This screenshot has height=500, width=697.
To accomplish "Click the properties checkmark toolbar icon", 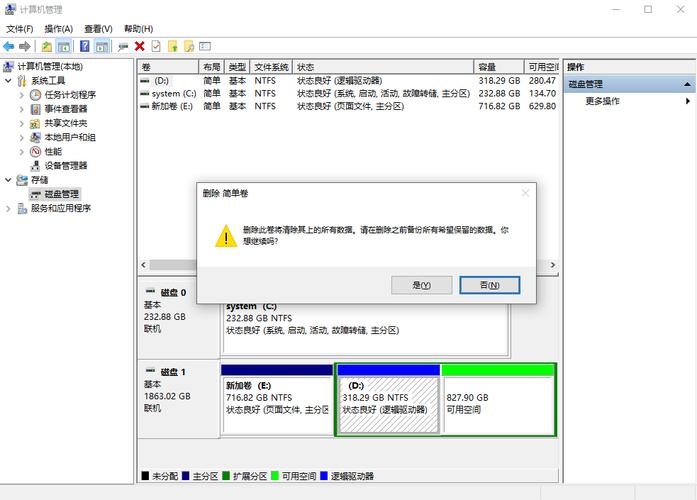I will (x=156, y=46).
